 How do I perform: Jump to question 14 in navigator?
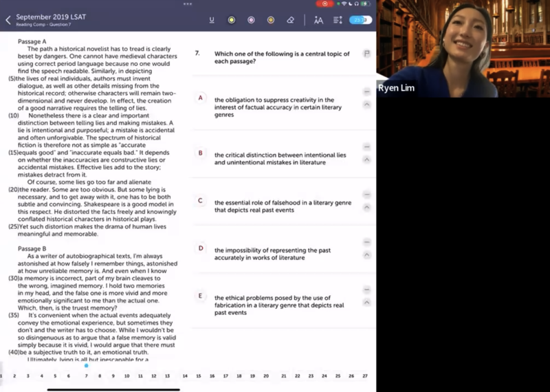click(185, 376)
